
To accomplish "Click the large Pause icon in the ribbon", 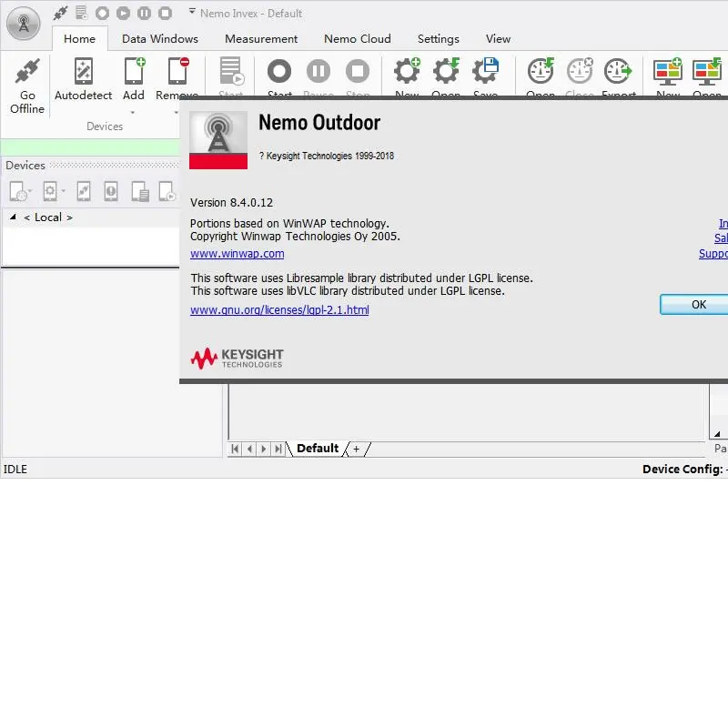I will click(318, 71).
